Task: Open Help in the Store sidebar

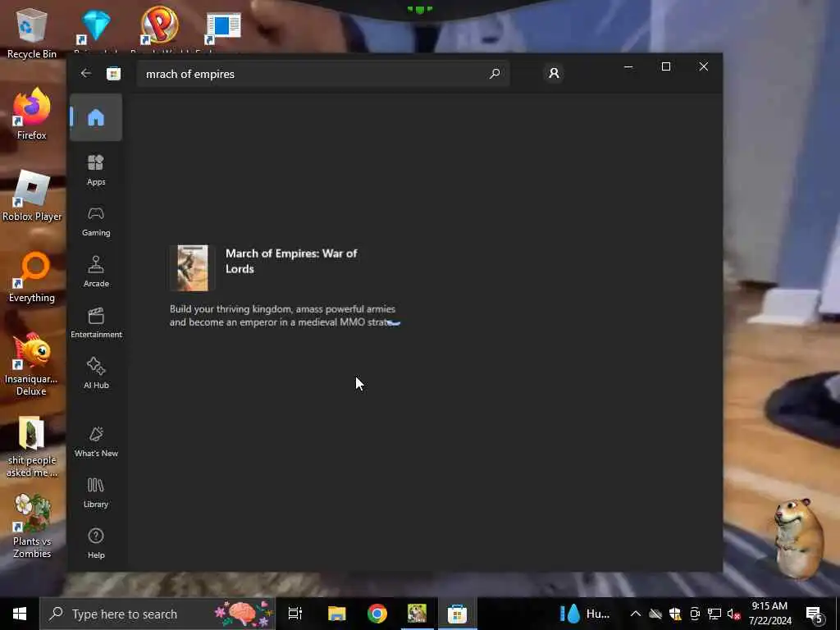Action: [x=96, y=544]
